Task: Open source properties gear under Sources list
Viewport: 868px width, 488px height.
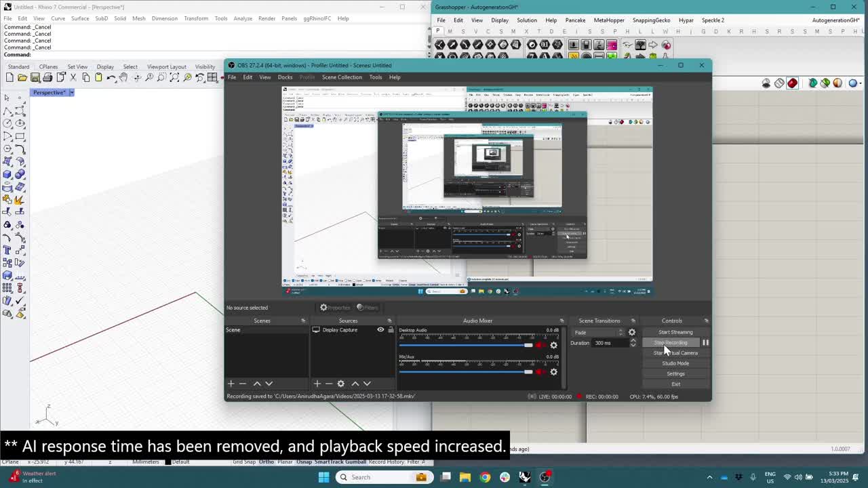Action: coord(341,384)
